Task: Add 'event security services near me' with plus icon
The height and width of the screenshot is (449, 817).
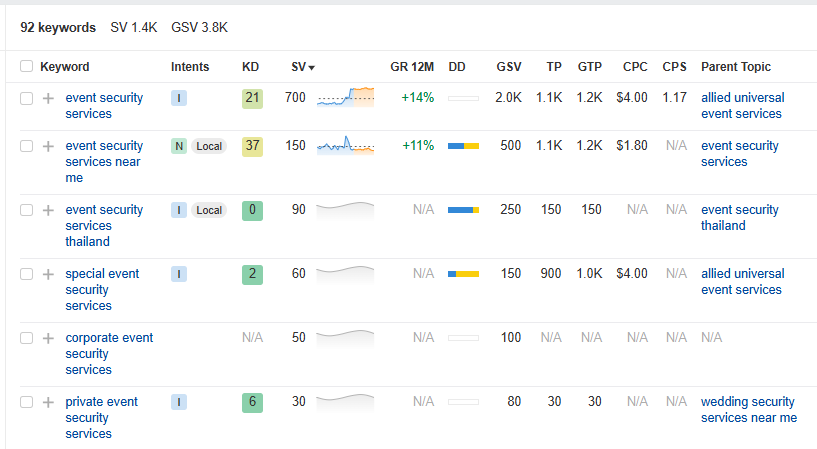Action: coord(48,146)
